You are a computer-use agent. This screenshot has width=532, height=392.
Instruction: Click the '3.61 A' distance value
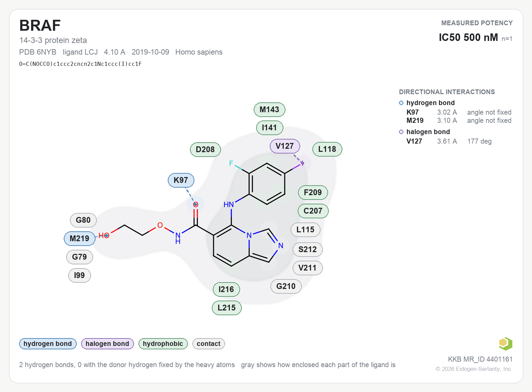pos(447,141)
